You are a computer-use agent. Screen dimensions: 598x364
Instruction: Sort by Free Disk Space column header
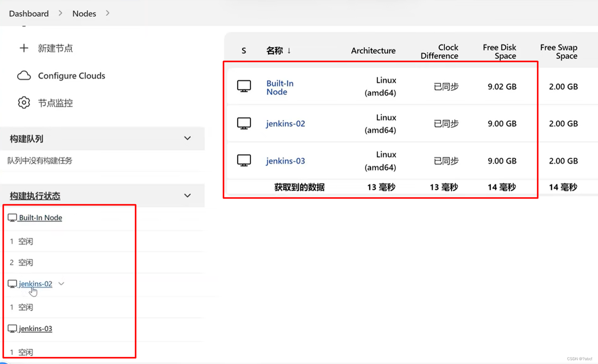coord(499,52)
